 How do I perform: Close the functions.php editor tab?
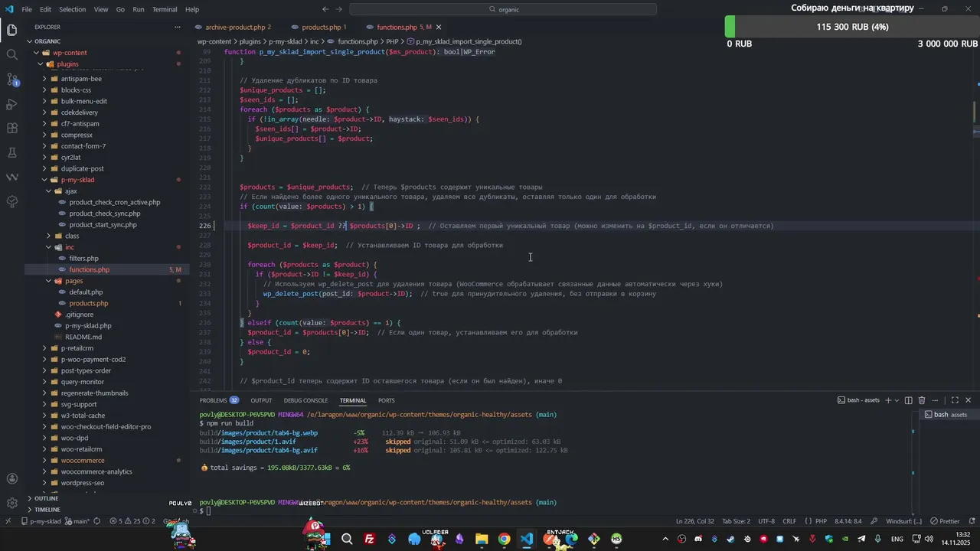tap(439, 27)
